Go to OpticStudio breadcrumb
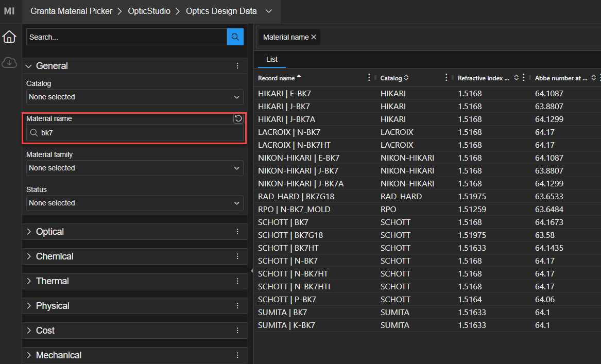The height and width of the screenshot is (364, 601). pyautogui.click(x=149, y=11)
